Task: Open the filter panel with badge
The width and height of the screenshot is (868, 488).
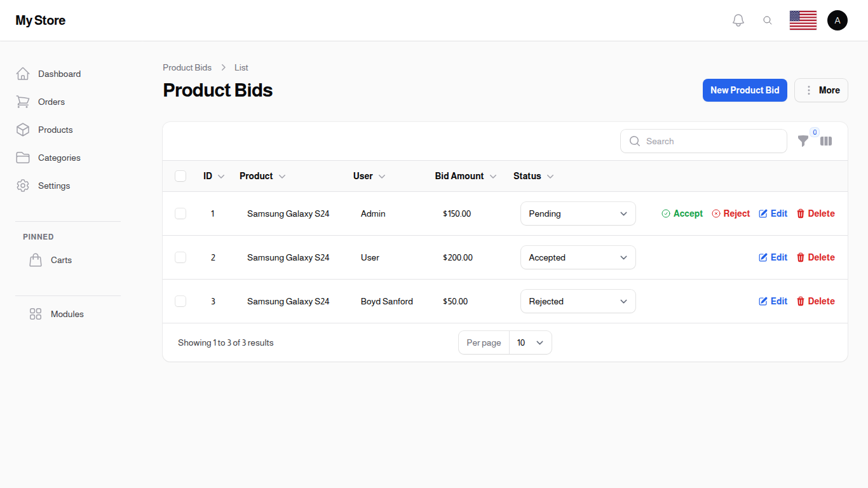Action: 803,141
